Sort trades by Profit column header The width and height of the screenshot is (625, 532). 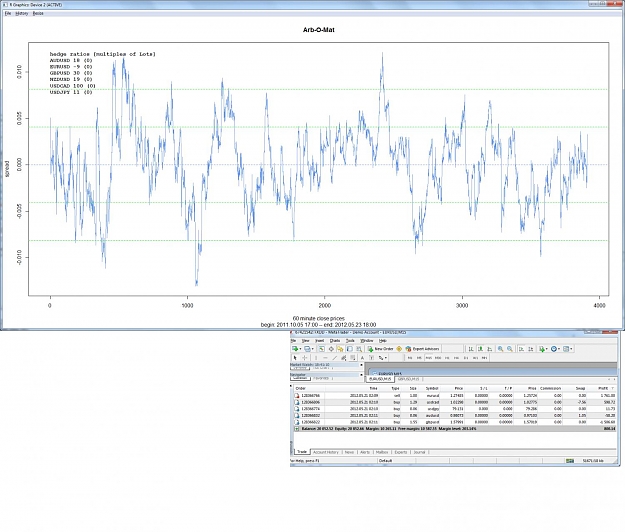click(603, 388)
